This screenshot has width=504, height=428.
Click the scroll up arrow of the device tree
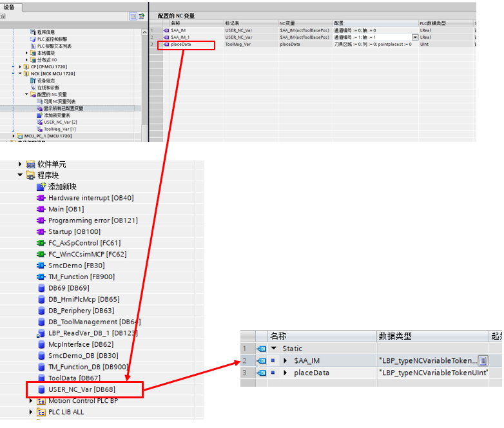click(144, 32)
